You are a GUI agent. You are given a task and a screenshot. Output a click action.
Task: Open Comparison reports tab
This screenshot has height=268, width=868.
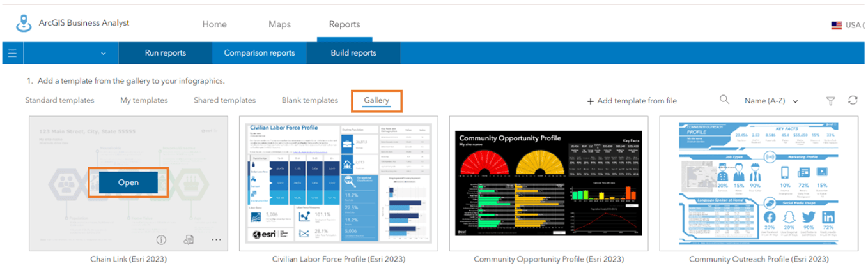click(x=260, y=53)
